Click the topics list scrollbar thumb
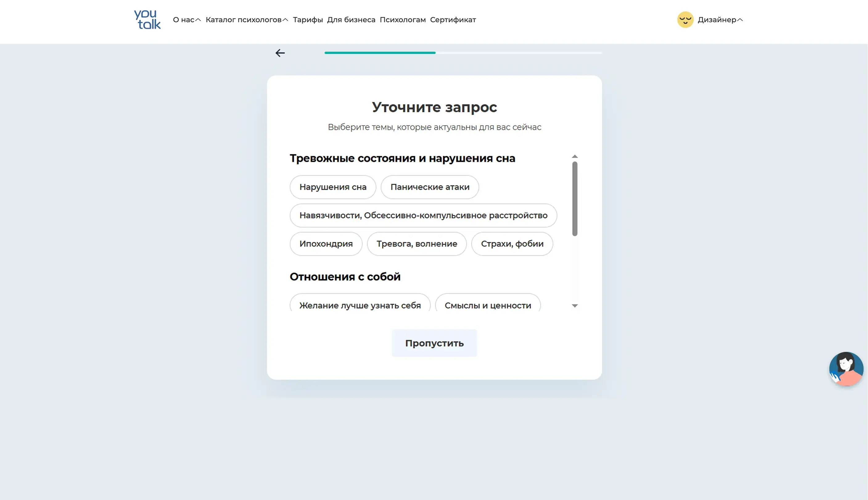Viewport: 868px width, 500px height. 575,199
